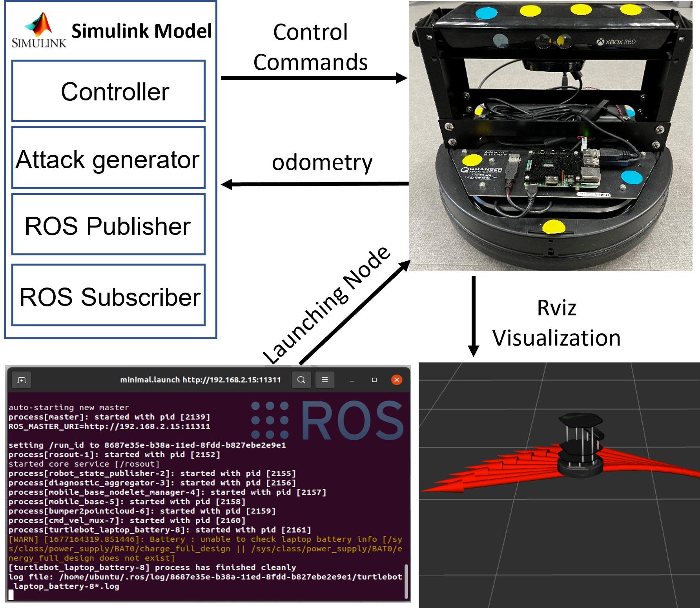The height and width of the screenshot is (608, 700).
Task: Click the 'log file:' path line
Action: click(x=205, y=582)
